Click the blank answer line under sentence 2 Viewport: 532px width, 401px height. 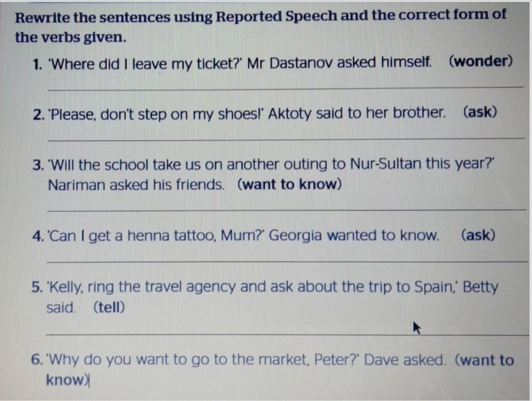click(286, 139)
